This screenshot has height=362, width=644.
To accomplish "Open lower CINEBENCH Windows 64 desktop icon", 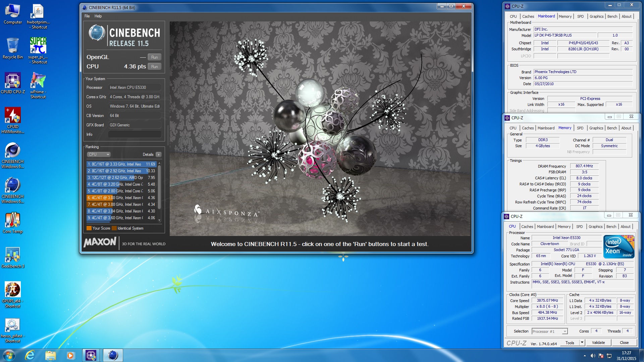I will 13,190.
